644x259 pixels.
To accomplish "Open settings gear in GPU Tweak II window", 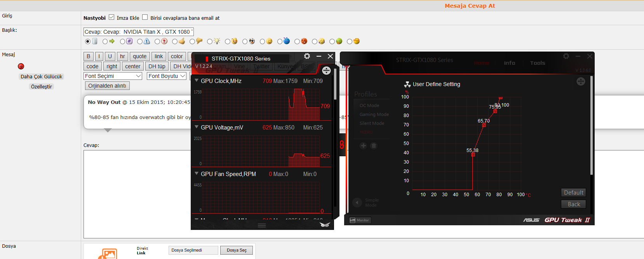I will point(566,56).
